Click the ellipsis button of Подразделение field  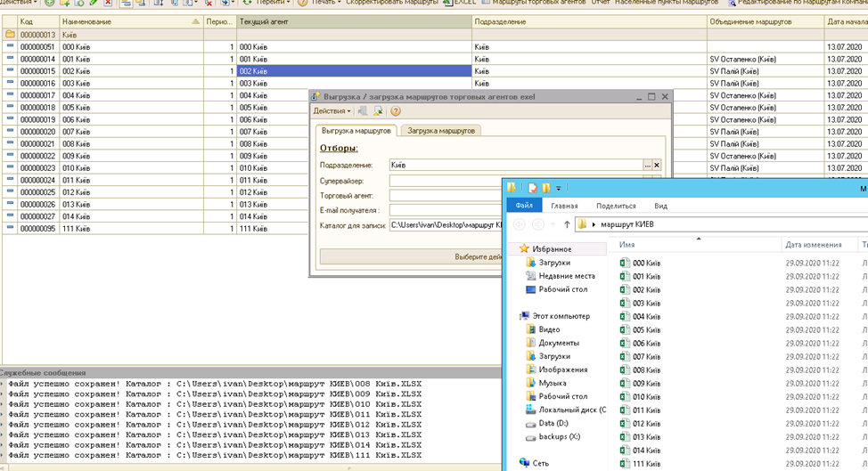647,166
